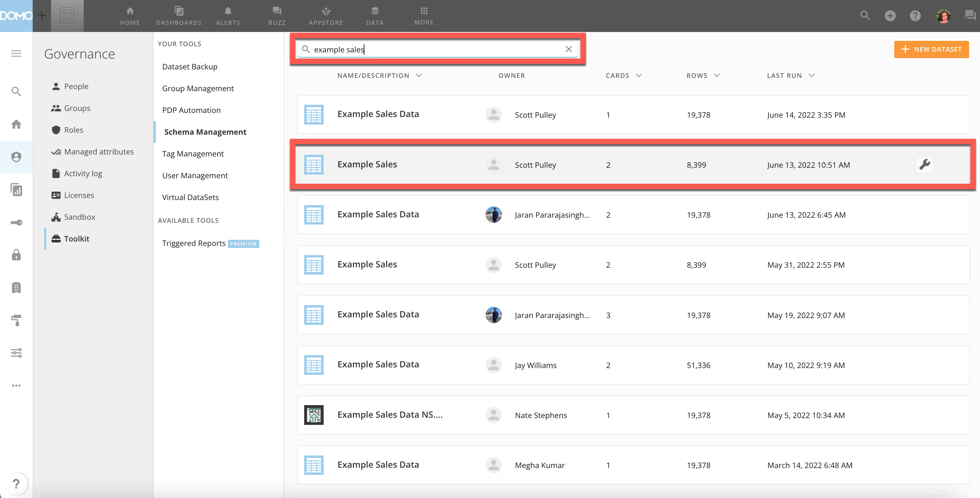Open the APPSTORE in the top navigation

pos(326,16)
